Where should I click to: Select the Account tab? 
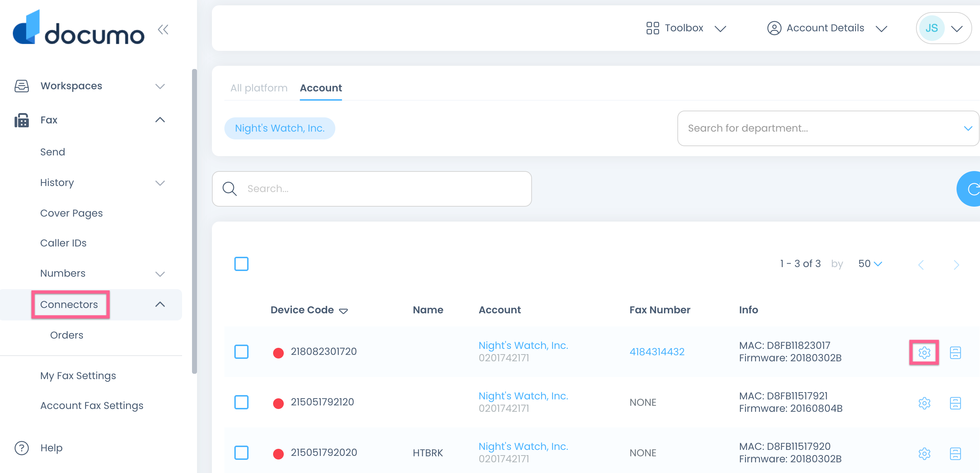tap(321, 88)
